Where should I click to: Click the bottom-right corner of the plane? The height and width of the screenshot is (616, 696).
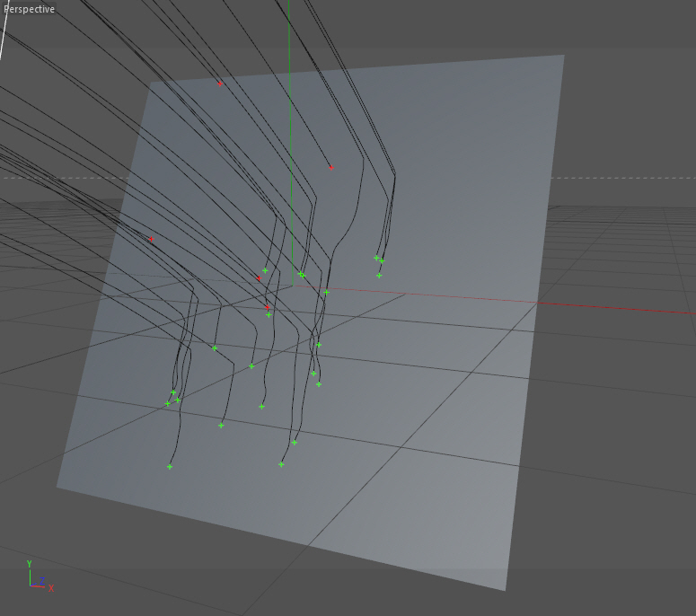[505, 589]
